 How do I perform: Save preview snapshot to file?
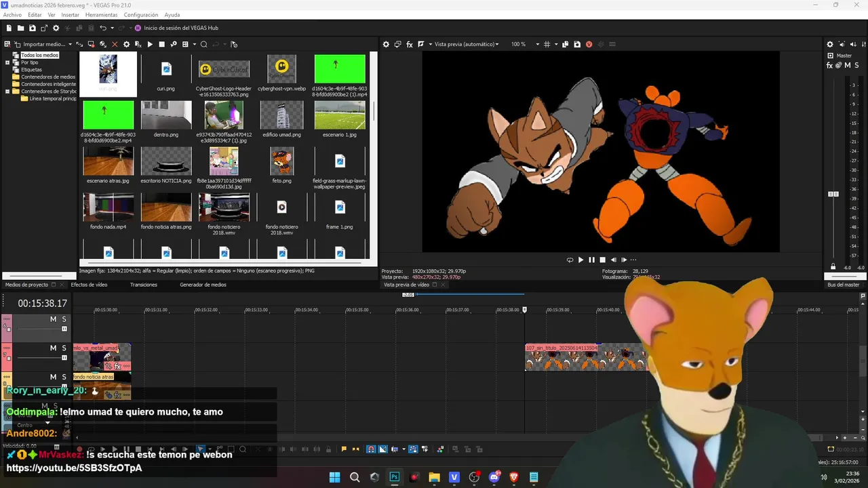point(577,44)
